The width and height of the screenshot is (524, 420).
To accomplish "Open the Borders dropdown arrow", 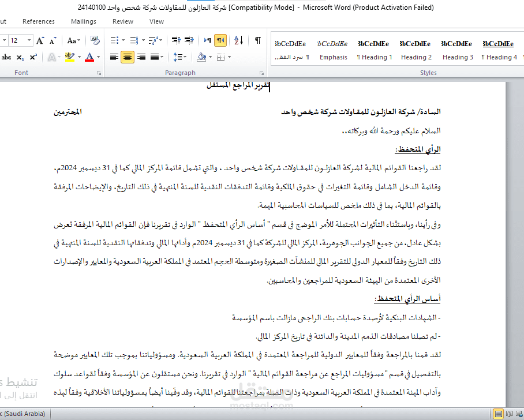I will pyautogui.click(x=229, y=57).
